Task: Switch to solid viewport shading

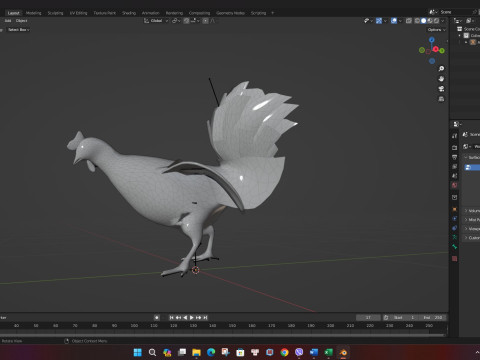Action: [424, 21]
